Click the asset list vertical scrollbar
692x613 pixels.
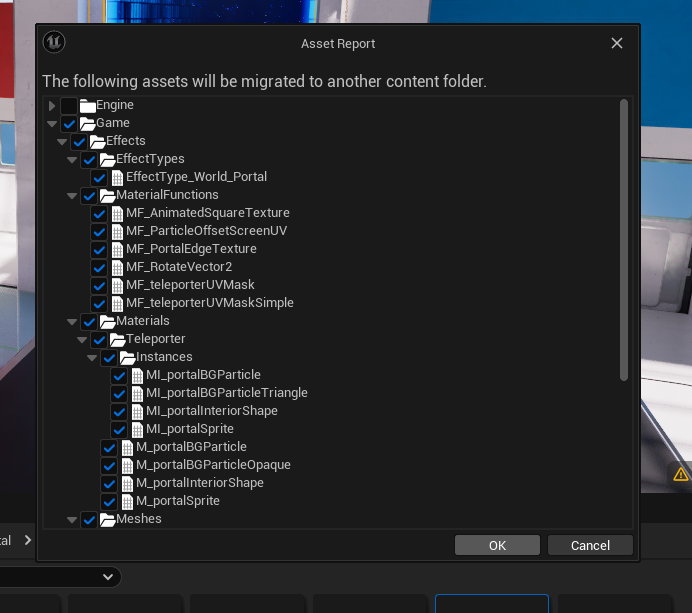624,240
